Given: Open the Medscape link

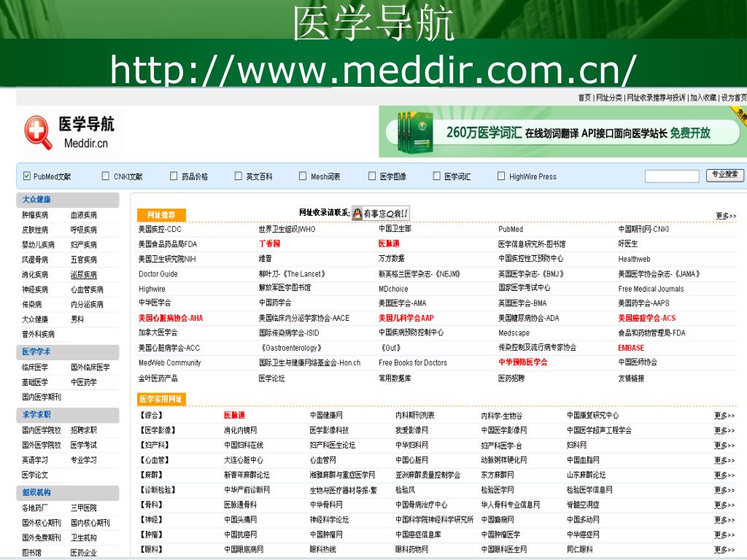Looking at the screenshot, I should click(514, 333).
